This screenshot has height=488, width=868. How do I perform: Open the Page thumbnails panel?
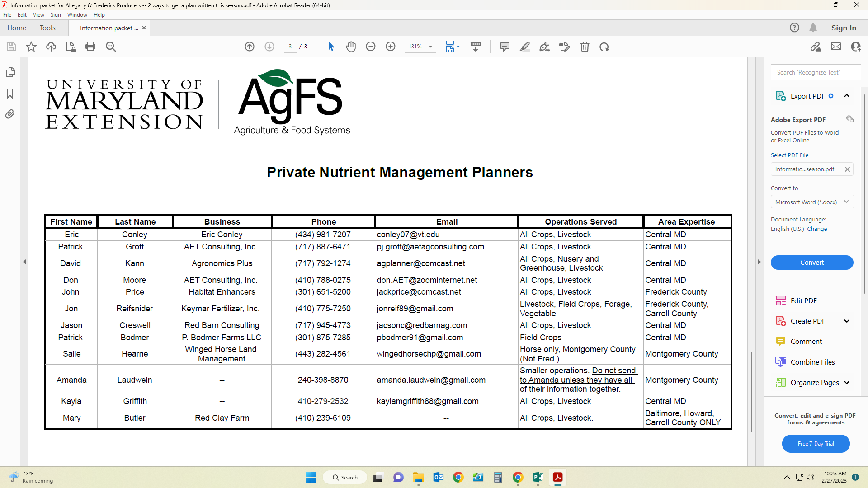click(x=10, y=72)
